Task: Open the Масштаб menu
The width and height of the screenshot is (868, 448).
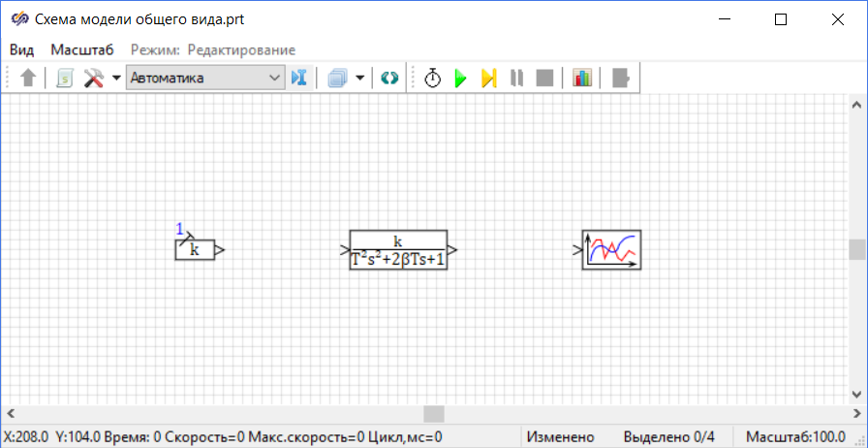Action: pos(82,49)
